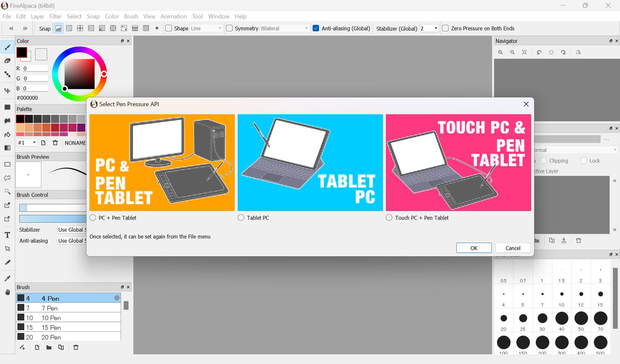Select the Eraser tool
The image size is (620, 364).
(x=7, y=61)
